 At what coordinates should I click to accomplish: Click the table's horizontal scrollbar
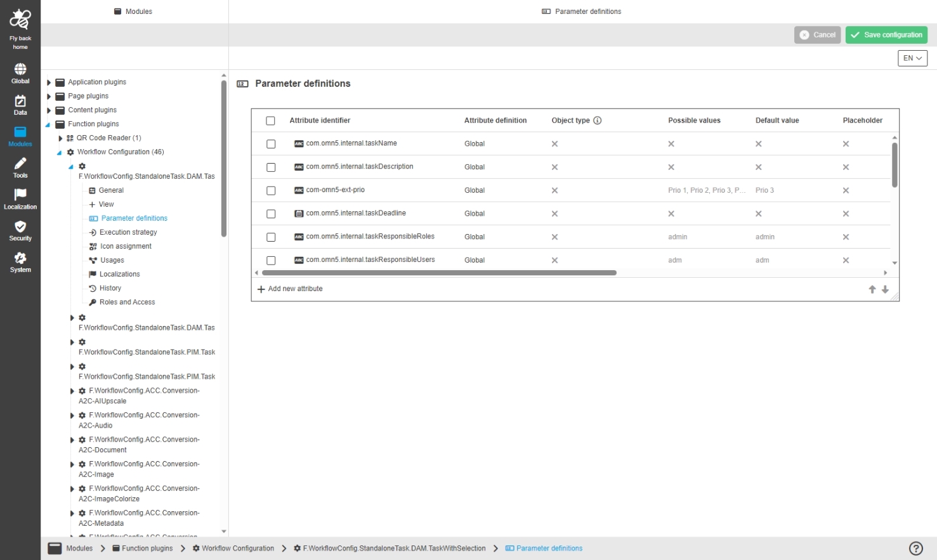point(439,273)
